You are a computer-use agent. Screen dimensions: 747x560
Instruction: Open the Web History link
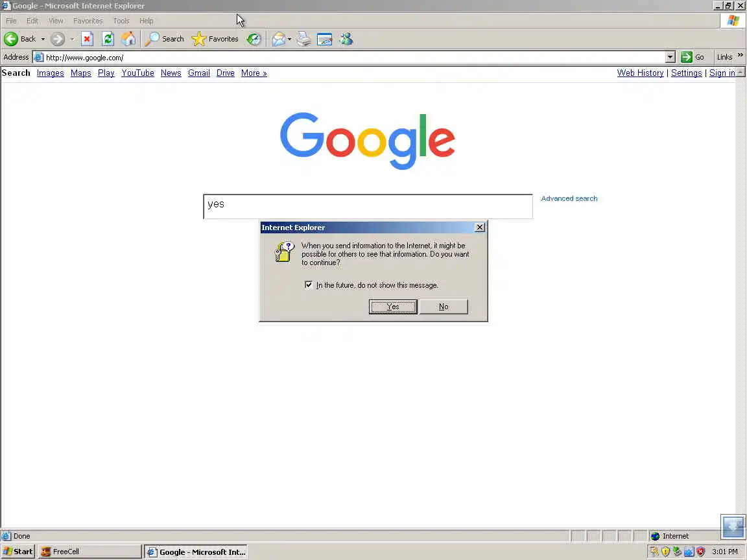[x=640, y=73]
